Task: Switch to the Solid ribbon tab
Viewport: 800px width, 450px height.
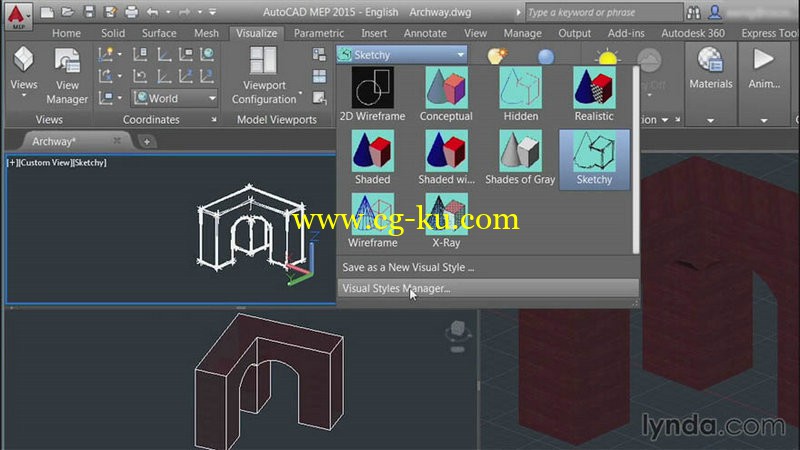Action: [113, 33]
